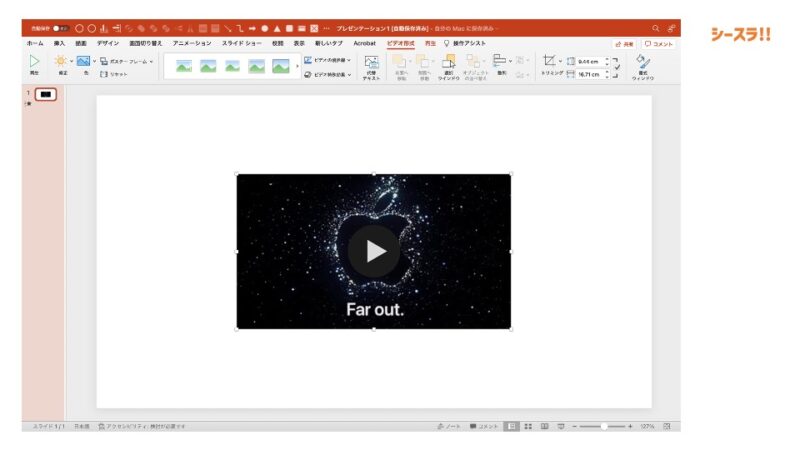Open the ホーム tab
This screenshot has width=800, height=450.
35,43
